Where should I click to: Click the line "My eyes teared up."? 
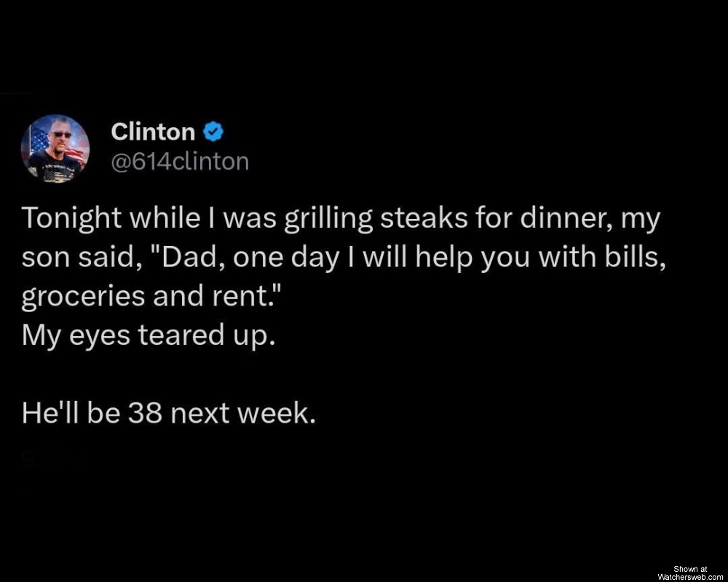pos(149,336)
